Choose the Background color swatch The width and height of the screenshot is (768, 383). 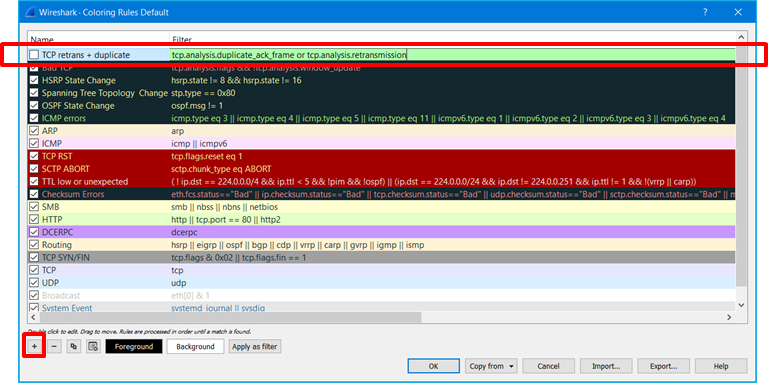pos(195,346)
